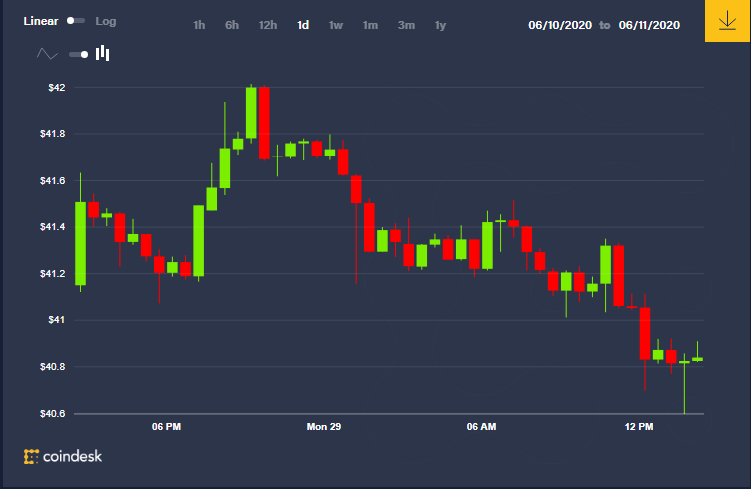Screen dimensions: 751x489
Task: Select the 12h time range
Action: pos(268,25)
